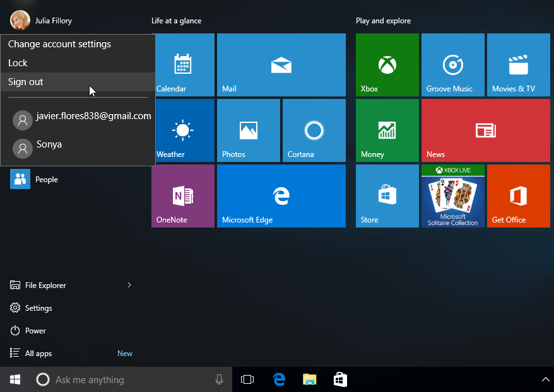Expand the File Explorer jump list arrow

129,285
